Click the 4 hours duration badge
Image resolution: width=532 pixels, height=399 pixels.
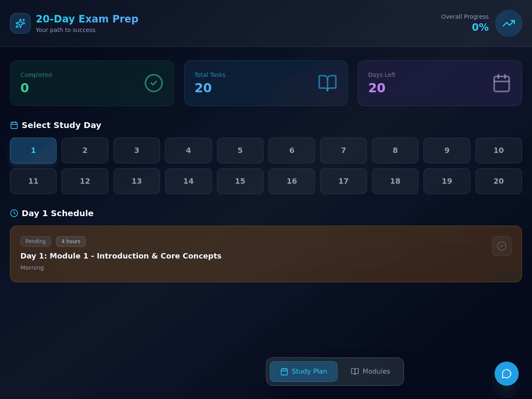(71, 241)
